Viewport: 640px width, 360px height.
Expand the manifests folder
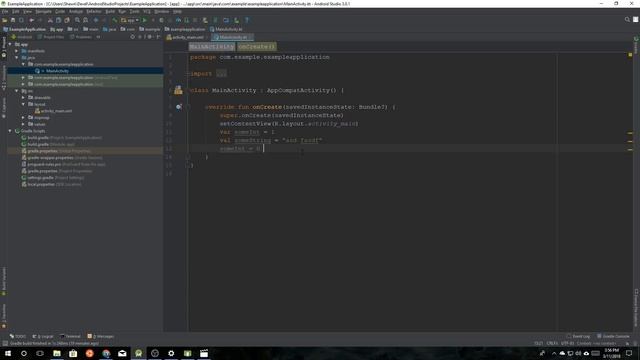tap(17, 51)
